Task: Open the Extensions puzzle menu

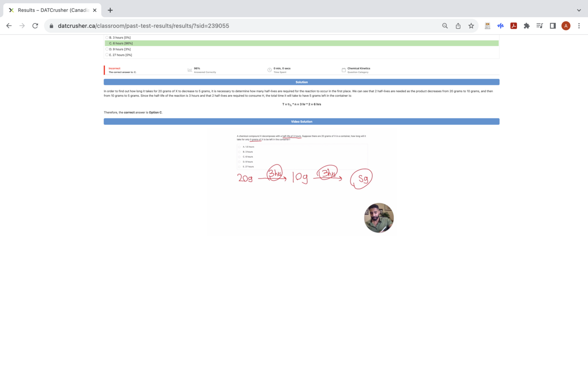Action: [526, 26]
